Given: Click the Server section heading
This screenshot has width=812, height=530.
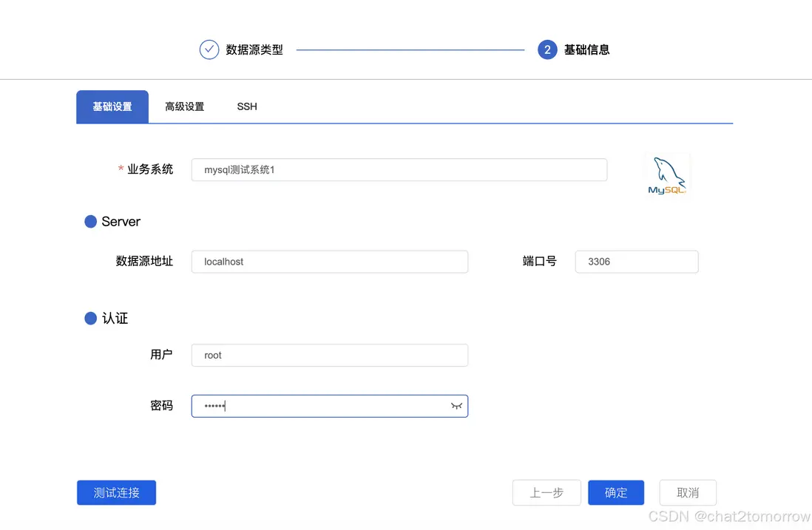Looking at the screenshot, I should click(x=121, y=222).
